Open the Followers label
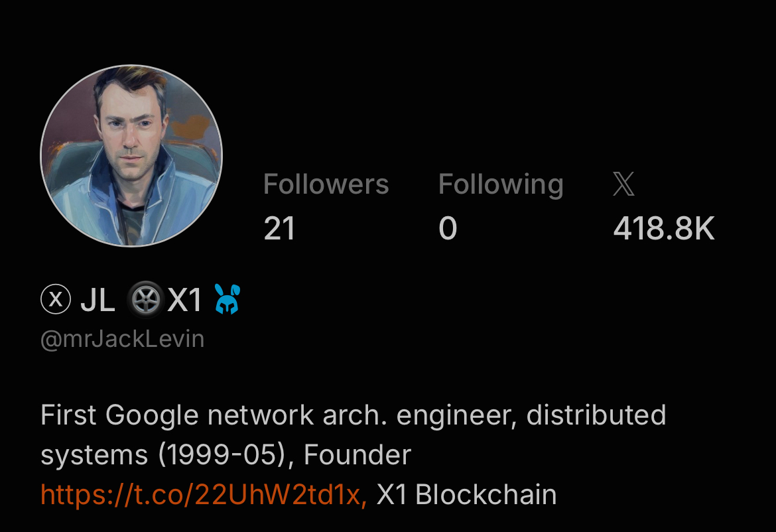This screenshot has width=776, height=532. (x=326, y=184)
